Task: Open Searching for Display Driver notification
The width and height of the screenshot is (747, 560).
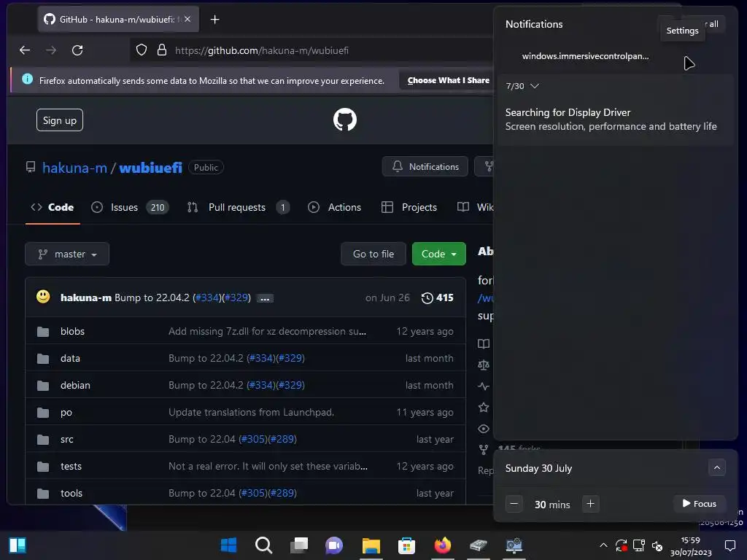Action: pyautogui.click(x=616, y=119)
